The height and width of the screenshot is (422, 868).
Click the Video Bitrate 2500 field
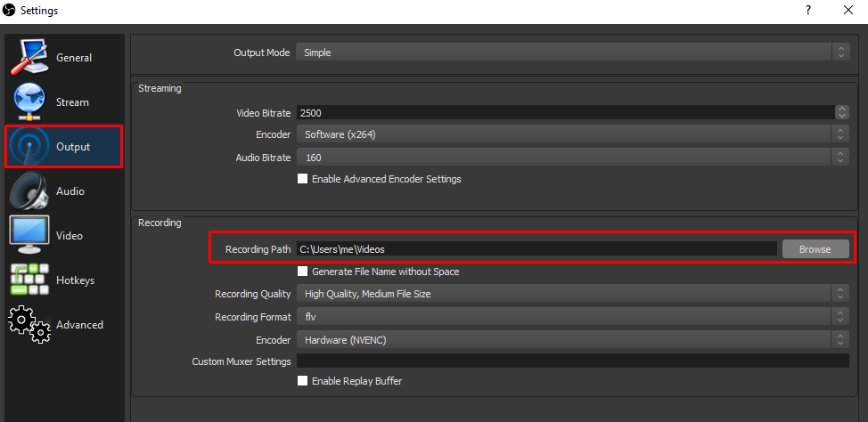pyautogui.click(x=565, y=113)
